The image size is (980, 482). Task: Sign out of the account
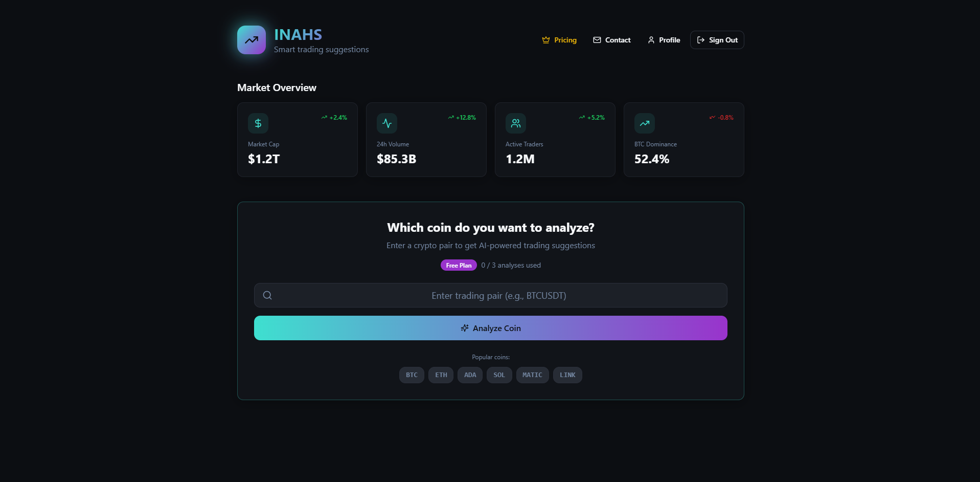[717, 39]
